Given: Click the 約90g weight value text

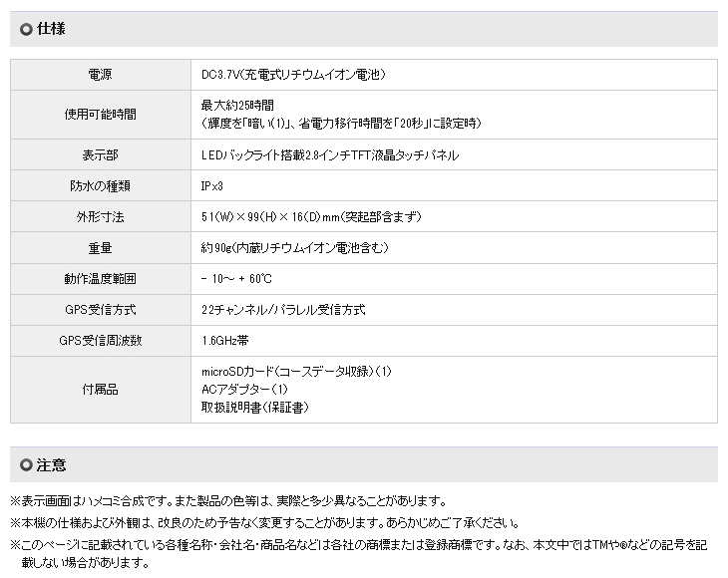Looking at the screenshot, I should [294, 248].
